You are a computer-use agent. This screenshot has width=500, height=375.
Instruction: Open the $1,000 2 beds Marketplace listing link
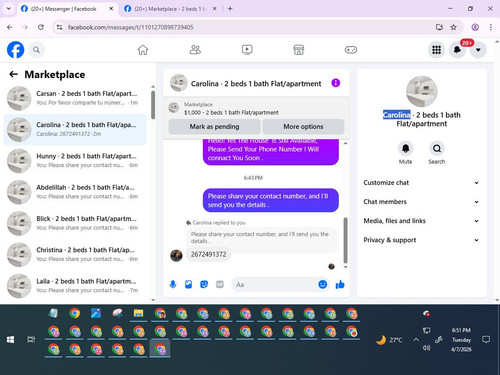click(231, 113)
